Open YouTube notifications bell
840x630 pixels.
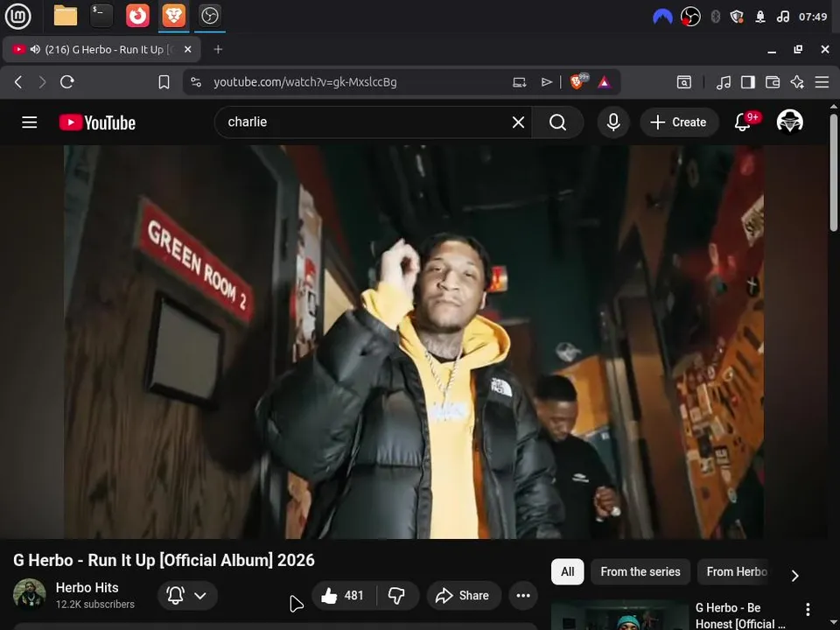point(743,122)
